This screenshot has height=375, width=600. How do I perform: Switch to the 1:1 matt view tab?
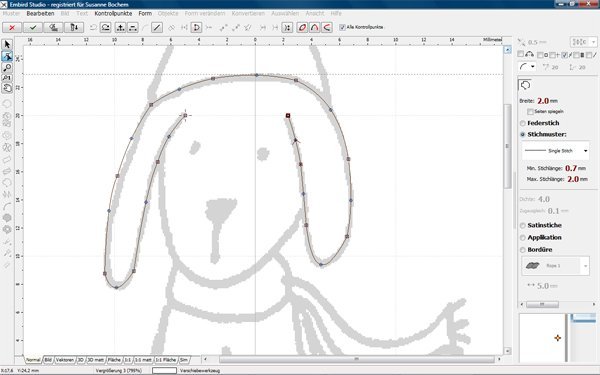(x=143, y=360)
